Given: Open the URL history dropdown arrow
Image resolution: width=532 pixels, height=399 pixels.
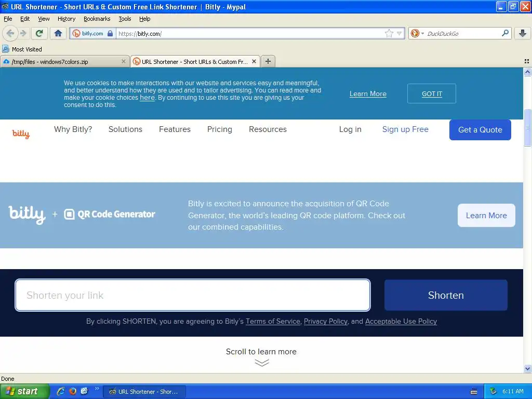Looking at the screenshot, I should click(x=400, y=33).
